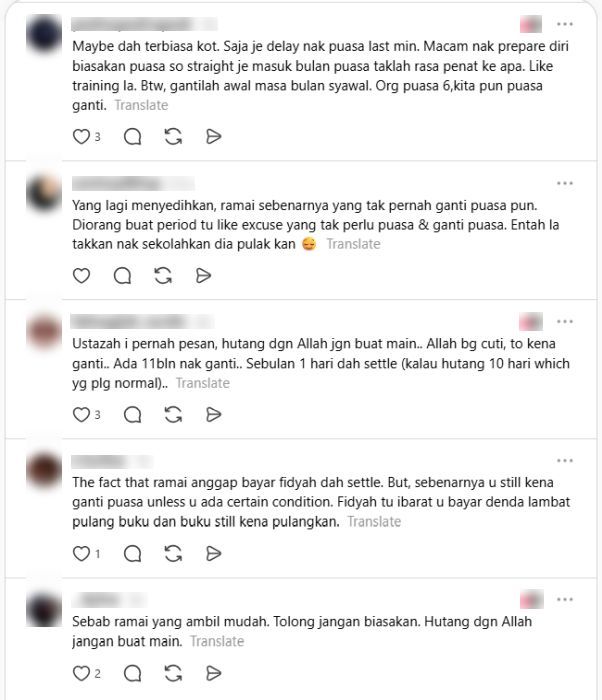Open more options for the Ustazah comment
This screenshot has width=602, height=700.
pyautogui.click(x=565, y=321)
